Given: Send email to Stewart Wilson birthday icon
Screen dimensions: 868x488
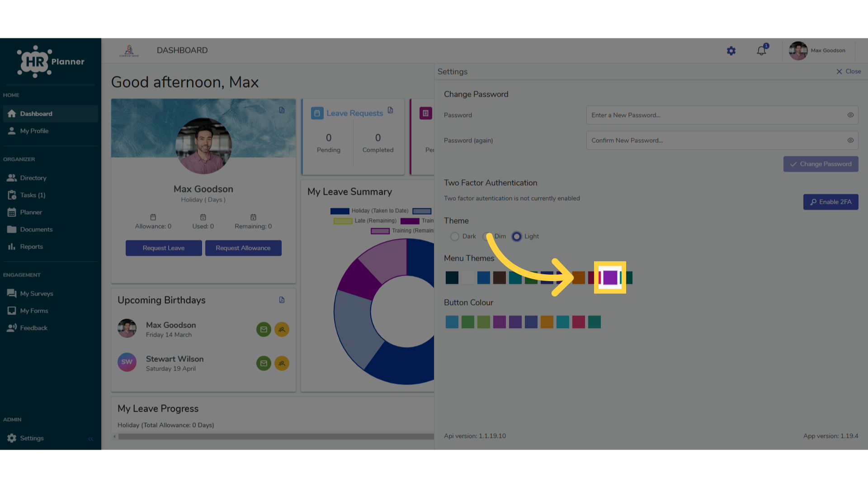Looking at the screenshot, I should (264, 363).
